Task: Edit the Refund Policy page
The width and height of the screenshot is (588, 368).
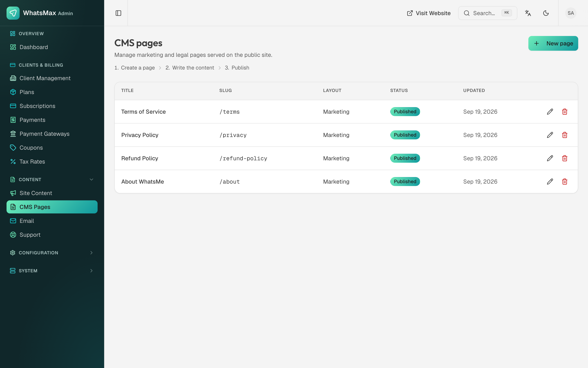Action: 550,158
